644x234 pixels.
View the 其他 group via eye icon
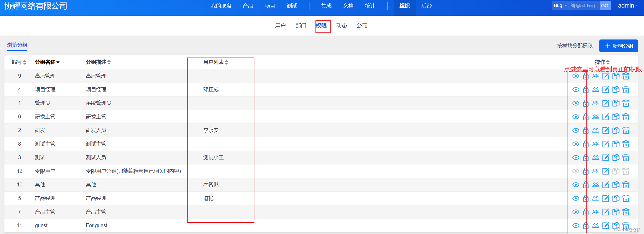pos(576,185)
